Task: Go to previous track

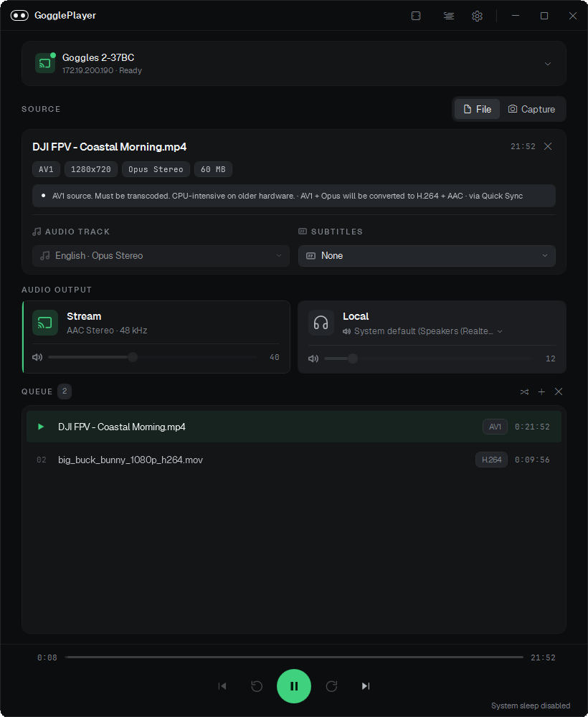Action: [x=222, y=686]
